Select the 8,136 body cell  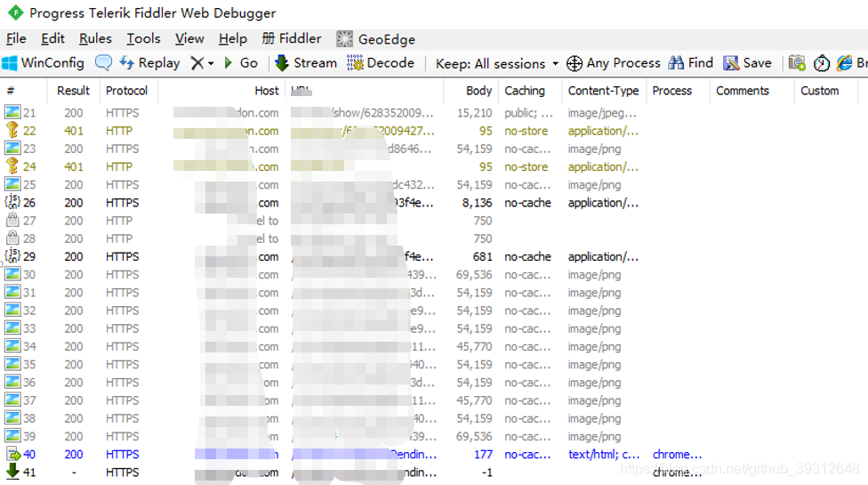pyautogui.click(x=478, y=203)
